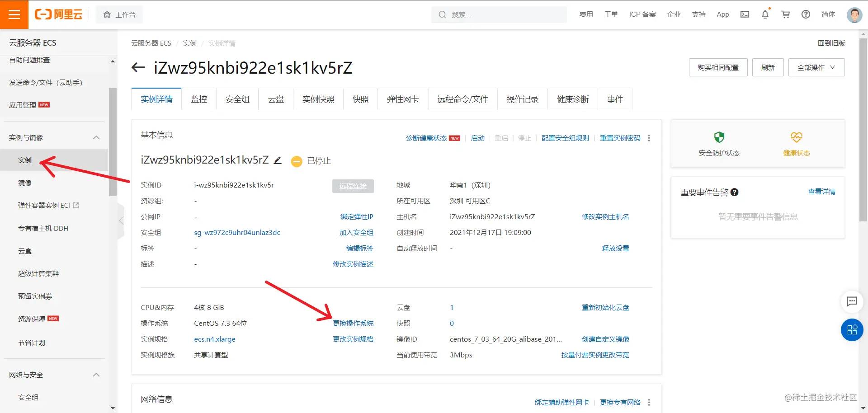Collapse the 网络与安全 section
The height and width of the screenshot is (413, 868).
tap(96, 375)
